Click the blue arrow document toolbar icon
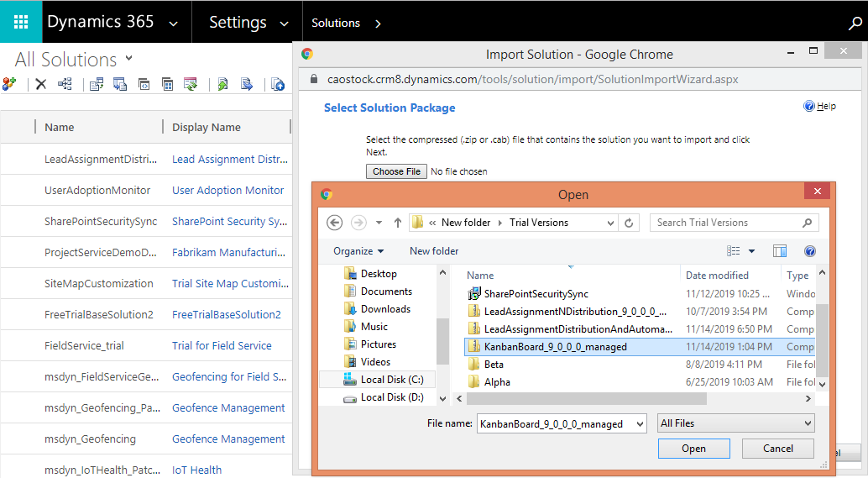This screenshot has height=478, width=868. (246, 84)
